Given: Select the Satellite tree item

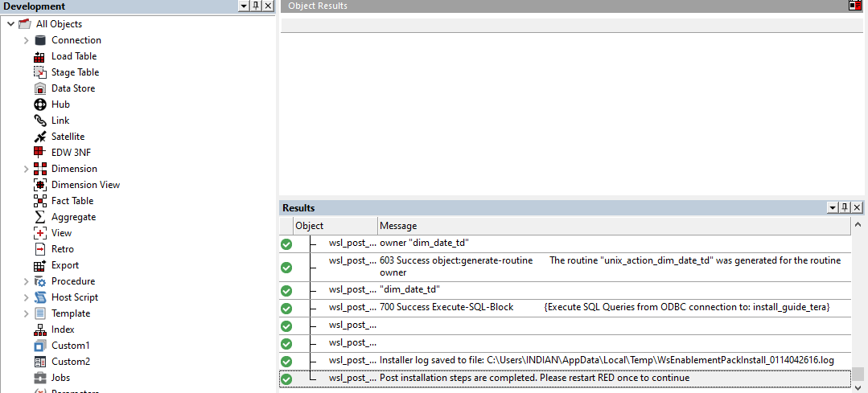Looking at the screenshot, I should (68, 136).
